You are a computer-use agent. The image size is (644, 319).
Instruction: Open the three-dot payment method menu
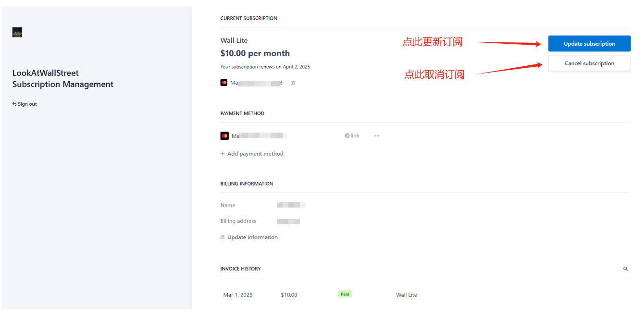click(377, 136)
